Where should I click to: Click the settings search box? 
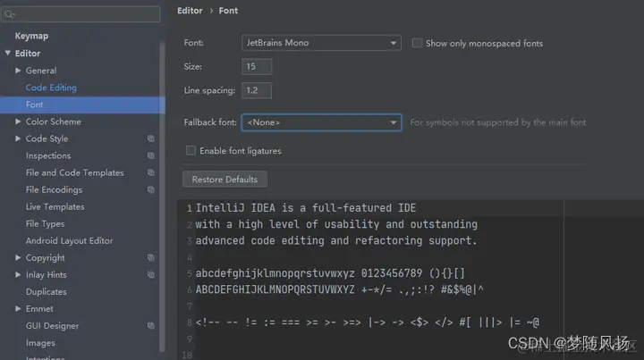click(x=80, y=14)
